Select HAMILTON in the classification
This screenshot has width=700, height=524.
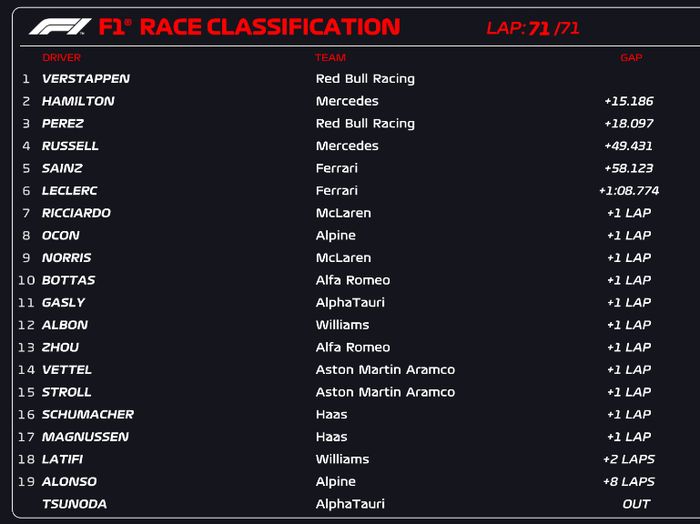click(78, 101)
